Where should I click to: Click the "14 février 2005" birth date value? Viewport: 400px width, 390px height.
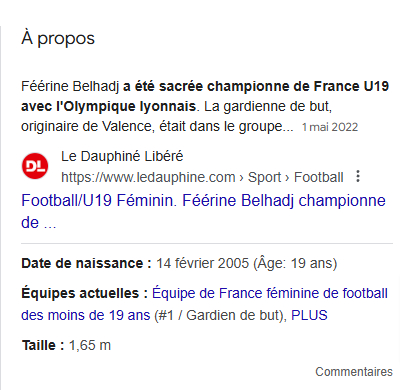click(203, 263)
